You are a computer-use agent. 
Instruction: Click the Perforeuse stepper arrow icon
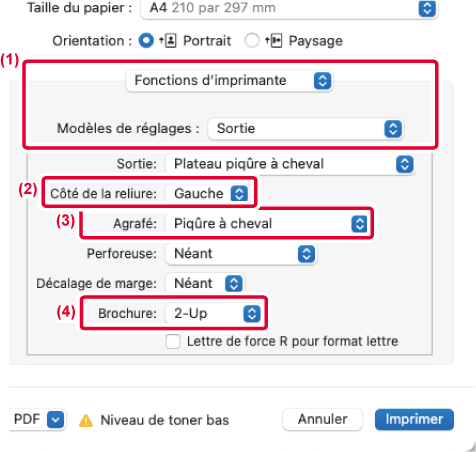(x=306, y=254)
